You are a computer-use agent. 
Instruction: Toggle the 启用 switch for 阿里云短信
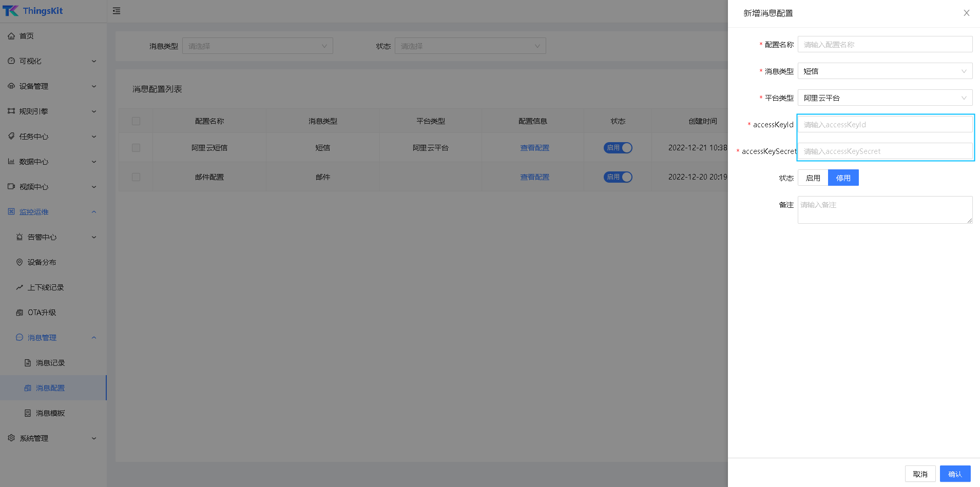click(618, 148)
